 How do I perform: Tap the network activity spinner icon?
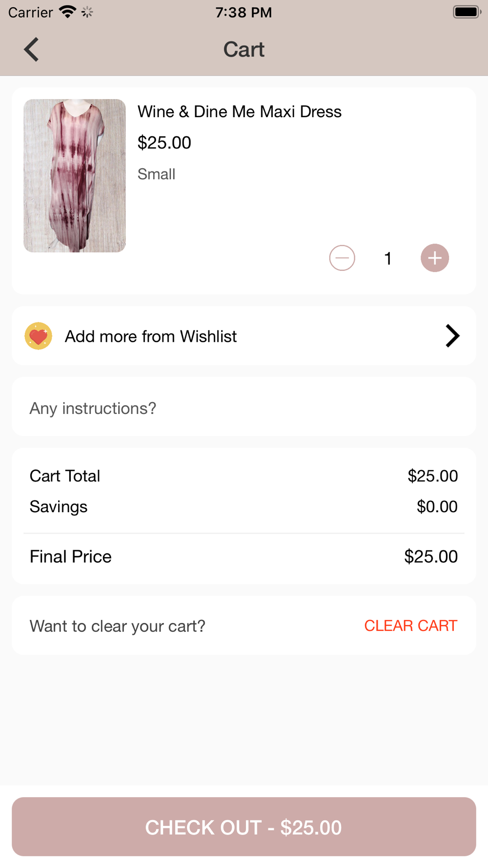pyautogui.click(x=87, y=12)
